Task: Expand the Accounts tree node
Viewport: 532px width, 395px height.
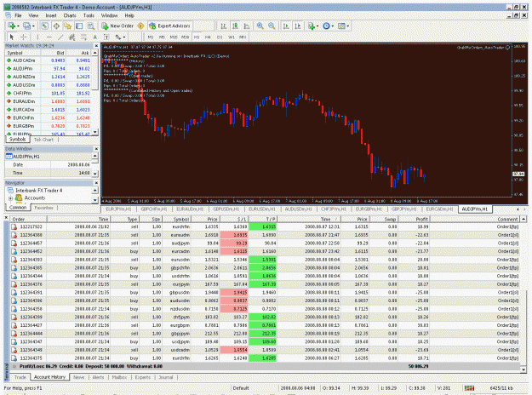Action: [x=10, y=198]
